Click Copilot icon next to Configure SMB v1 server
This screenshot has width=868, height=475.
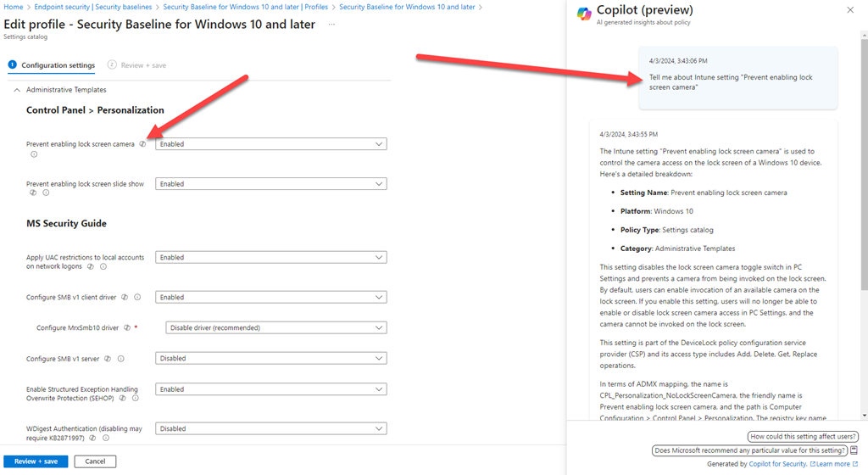tap(108, 359)
